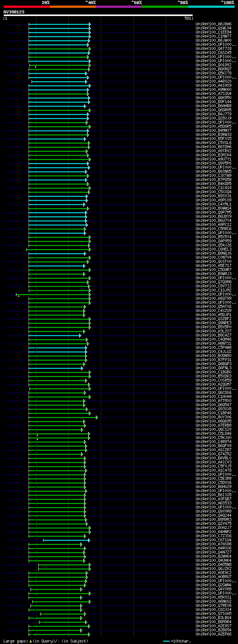Click the UniRef100_Q019V2 label
Screen dimensions: 238x644
(x=213, y=65)
